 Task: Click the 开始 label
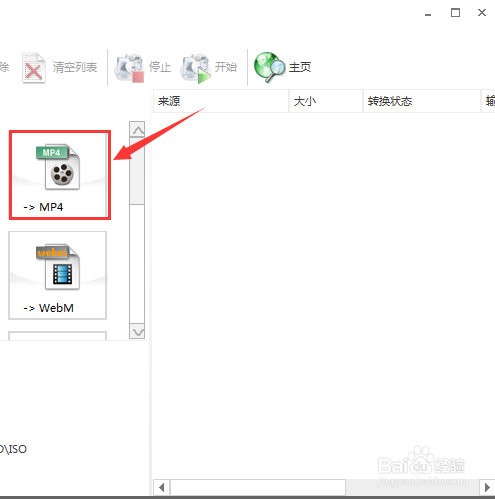pyautogui.click(x=226, y=67)
